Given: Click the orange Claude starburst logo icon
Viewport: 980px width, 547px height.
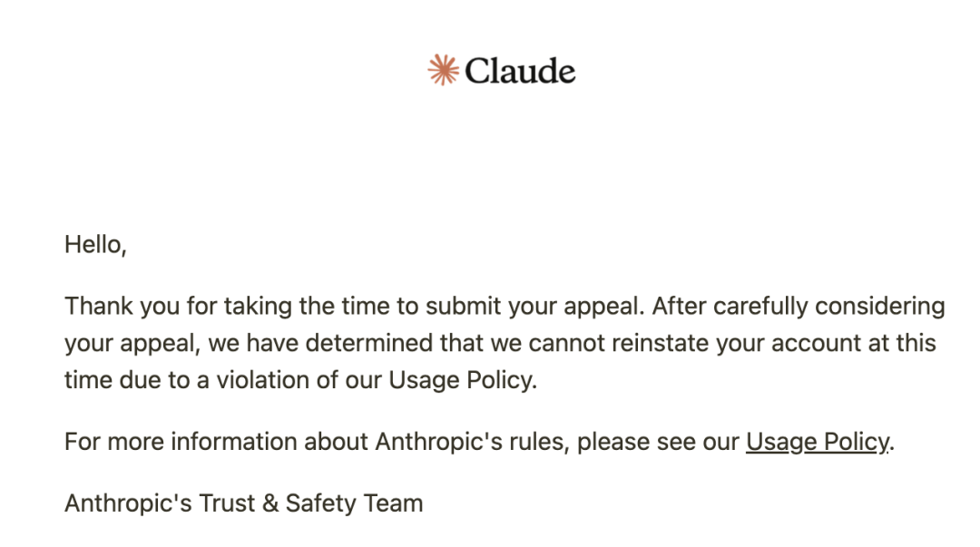Looking at the screenshot, I should click(443, 70).
